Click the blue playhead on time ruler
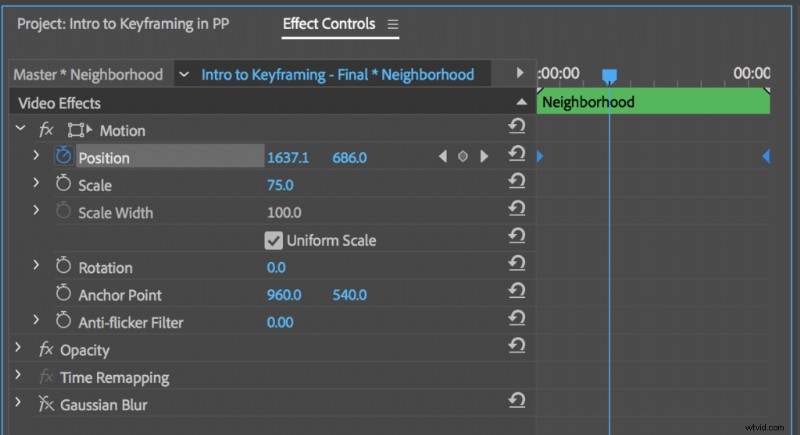The image size is (800, 435). tap(609, 76)
